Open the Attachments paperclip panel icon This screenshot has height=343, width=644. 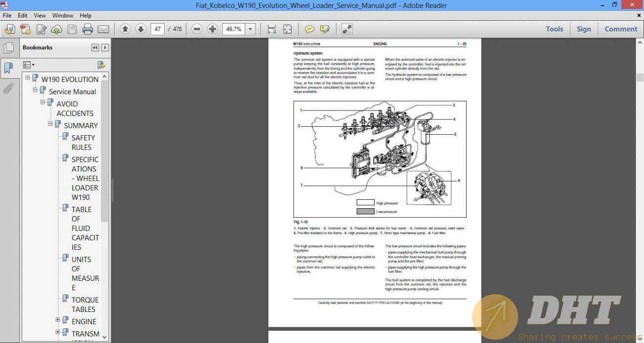[8, 88]
